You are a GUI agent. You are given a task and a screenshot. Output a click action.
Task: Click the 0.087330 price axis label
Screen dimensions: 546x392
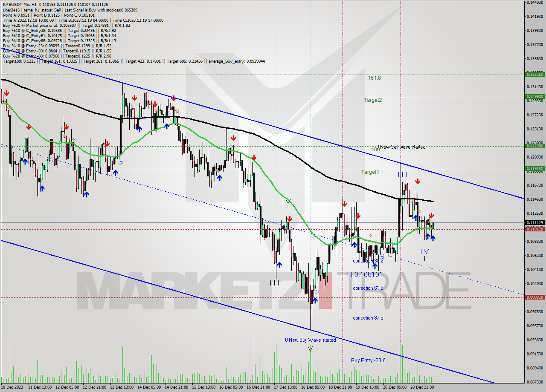534,382
